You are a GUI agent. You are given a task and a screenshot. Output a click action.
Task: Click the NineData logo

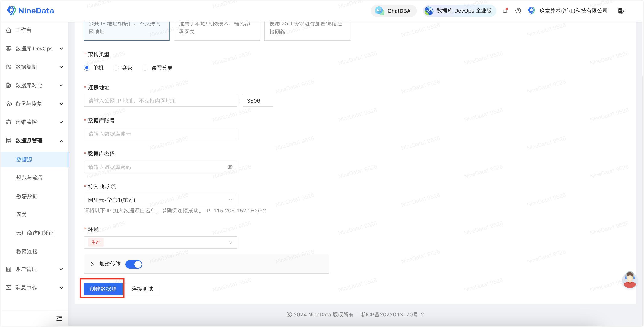pos(30,11)
